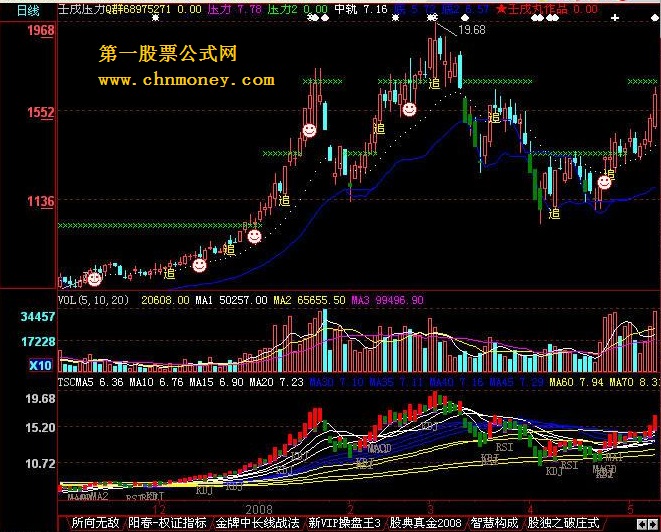Viewport: 661px width, 532px height.
Task: Click the 日线 period label
Action: click(x=28, y=10)
